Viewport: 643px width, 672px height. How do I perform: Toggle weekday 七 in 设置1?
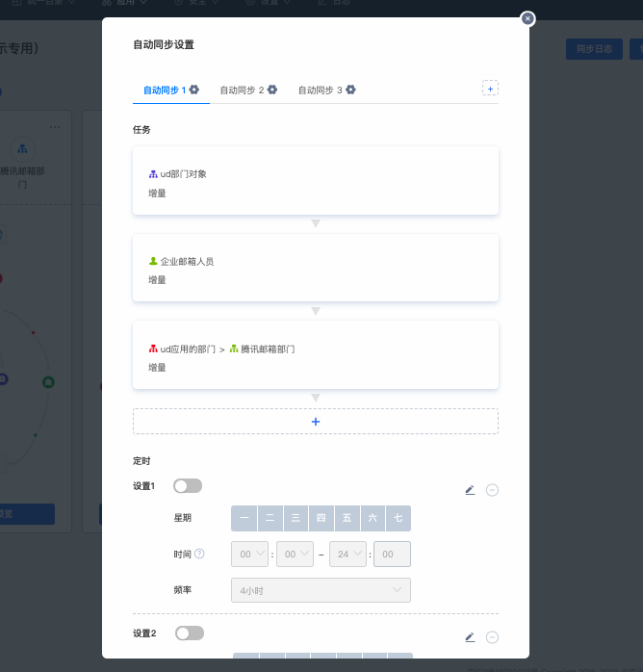[x=398, y=518]
